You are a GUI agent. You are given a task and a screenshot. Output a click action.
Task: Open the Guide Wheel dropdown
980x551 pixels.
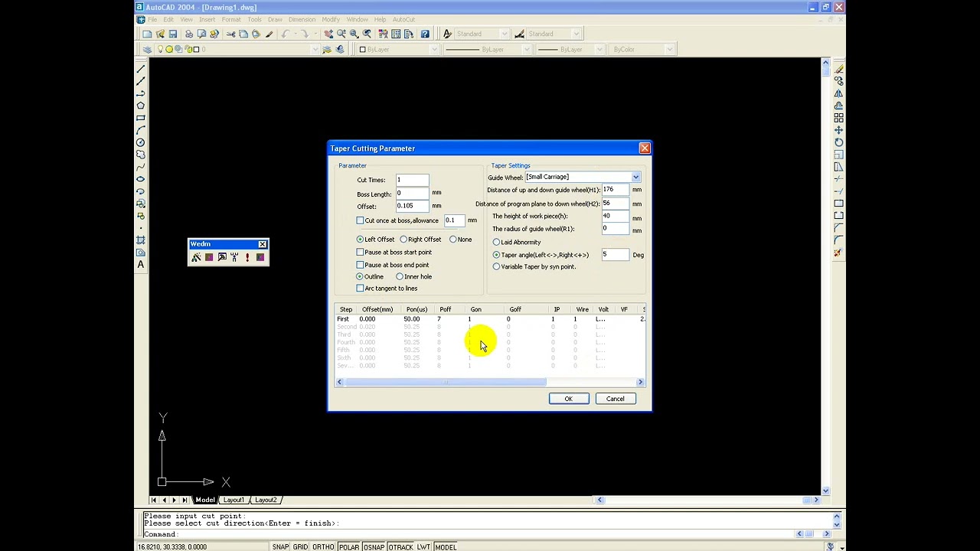(x=635, y=177)
